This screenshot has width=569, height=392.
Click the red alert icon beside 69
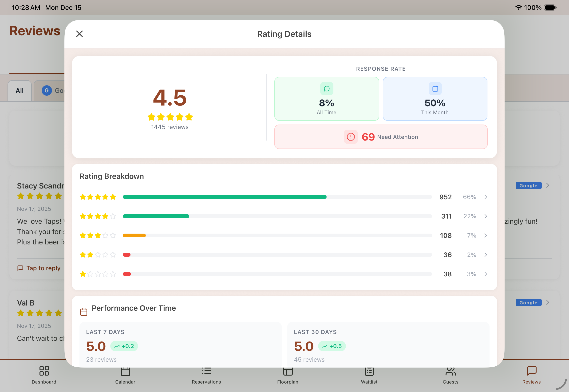click(x=351, y=137)
